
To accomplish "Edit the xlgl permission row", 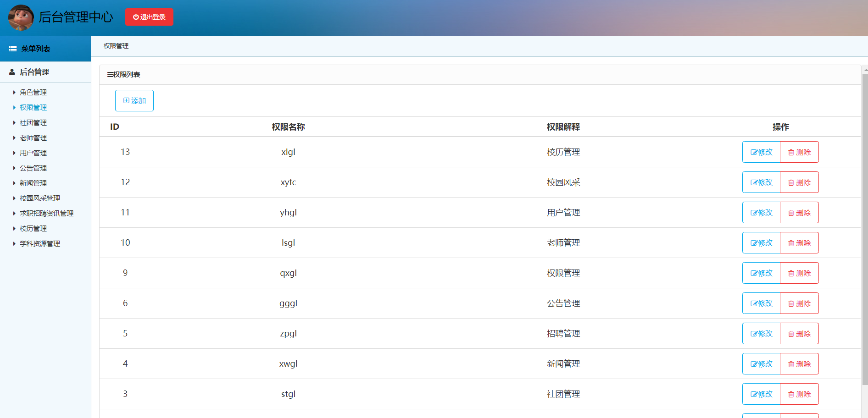I will [x=761, y=152].
